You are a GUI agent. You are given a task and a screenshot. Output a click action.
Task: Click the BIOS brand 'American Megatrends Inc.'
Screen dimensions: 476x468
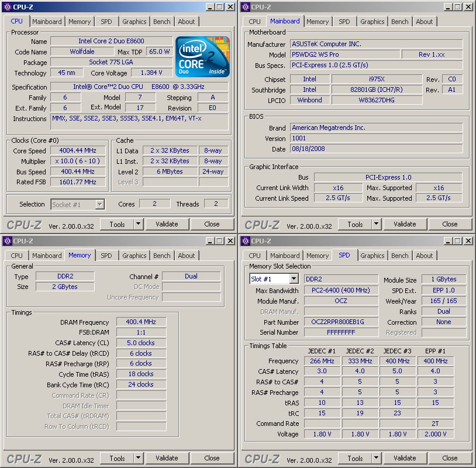coord(377,128)
